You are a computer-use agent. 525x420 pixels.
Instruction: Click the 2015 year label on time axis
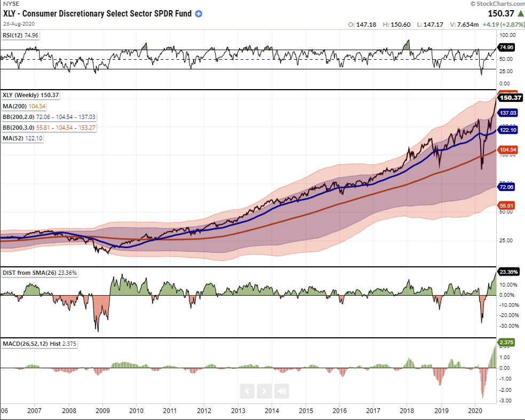tap(306, 410)
